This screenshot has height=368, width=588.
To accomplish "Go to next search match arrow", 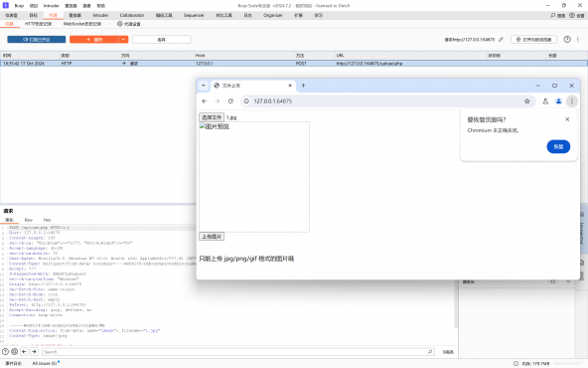I will click(34, 352).
